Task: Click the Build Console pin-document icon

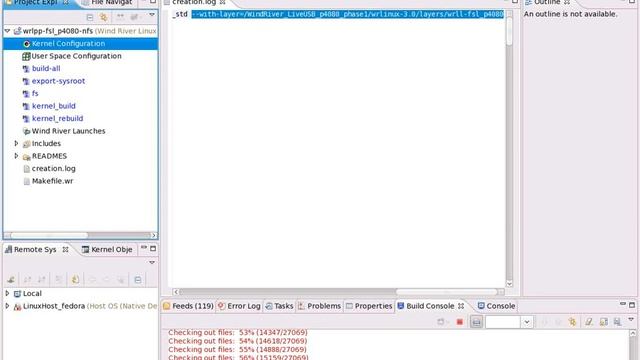Action: (x=604, y=322)
